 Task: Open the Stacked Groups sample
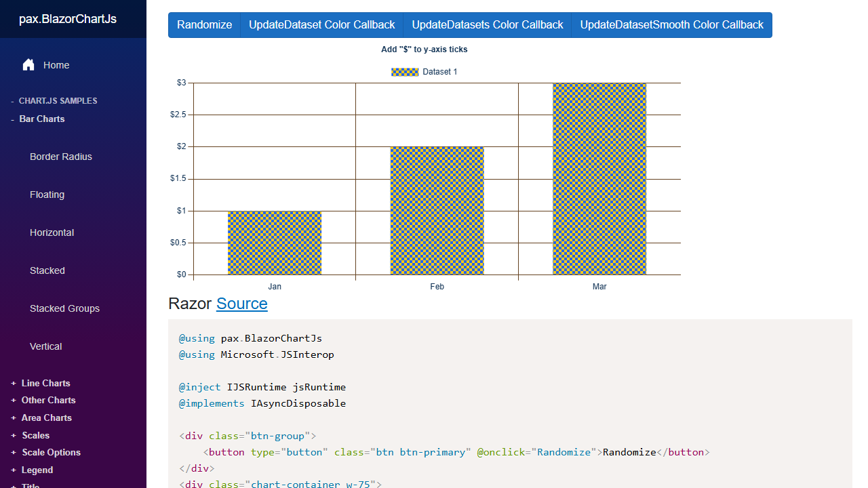point(65,308)
